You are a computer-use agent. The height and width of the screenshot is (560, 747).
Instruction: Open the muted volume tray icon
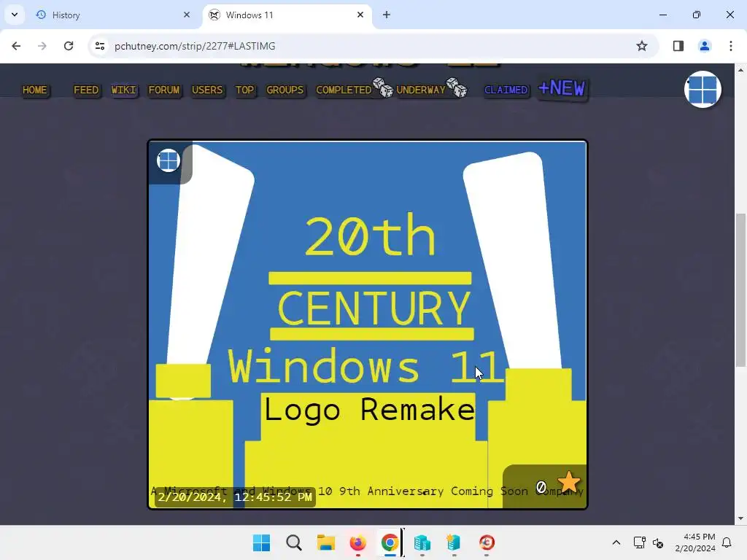[x=658, y=542]
